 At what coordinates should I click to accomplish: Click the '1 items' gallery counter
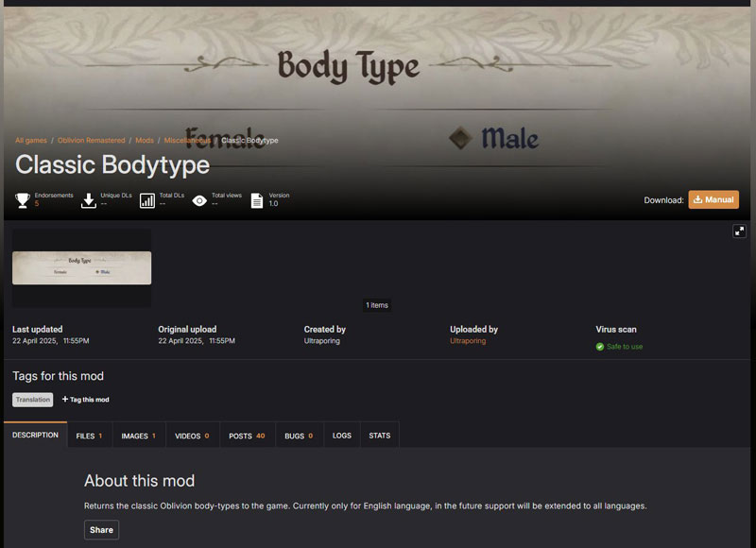[x=376, y=305]
